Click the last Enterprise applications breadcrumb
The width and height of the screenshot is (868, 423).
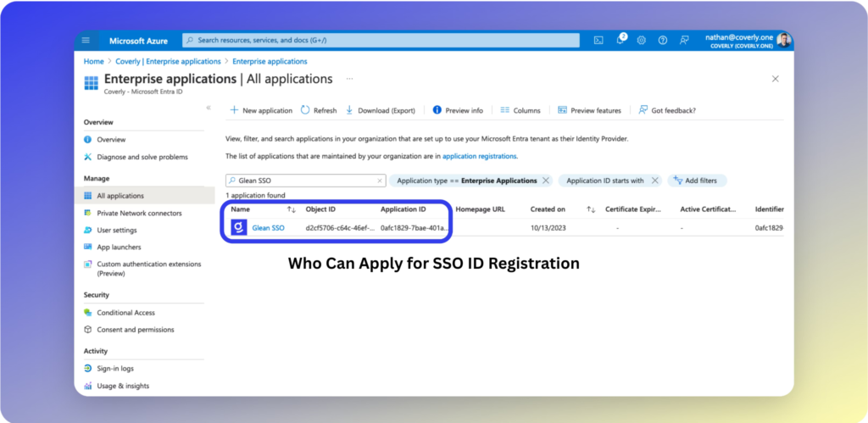270,61
